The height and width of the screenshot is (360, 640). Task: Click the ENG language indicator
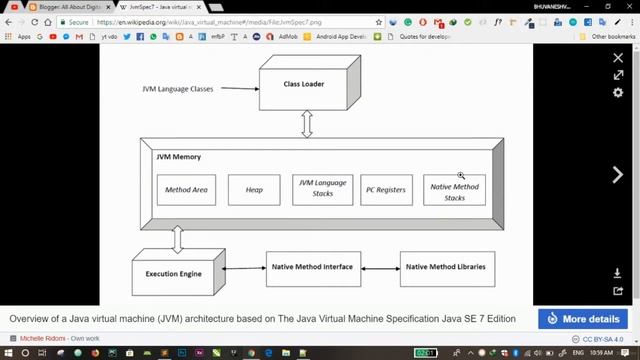(578, 353)
